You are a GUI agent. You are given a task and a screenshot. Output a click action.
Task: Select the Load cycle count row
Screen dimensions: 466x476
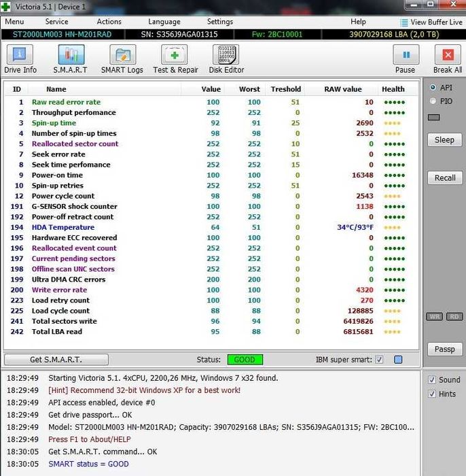(x=211, y=311)
